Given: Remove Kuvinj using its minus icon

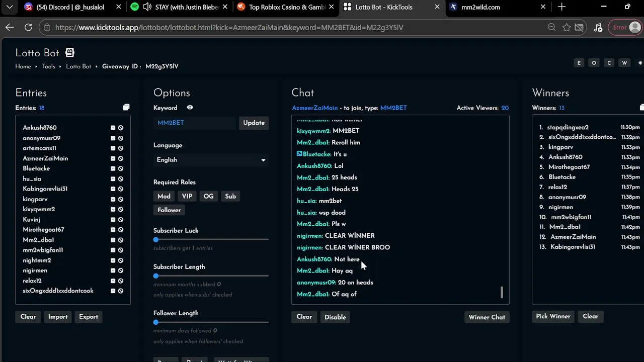Looking at the screenshot, I should point(113,220).
